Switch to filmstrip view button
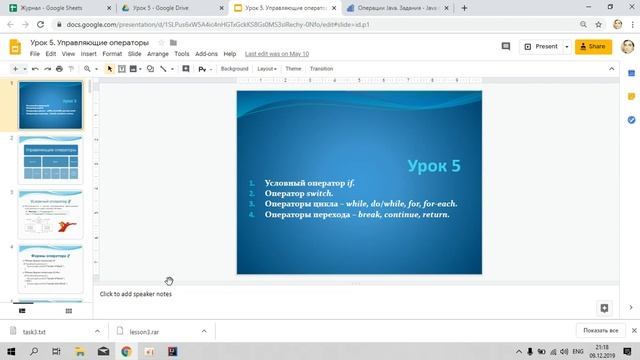Viewport: 640px width, 360px height. point(22,311)
